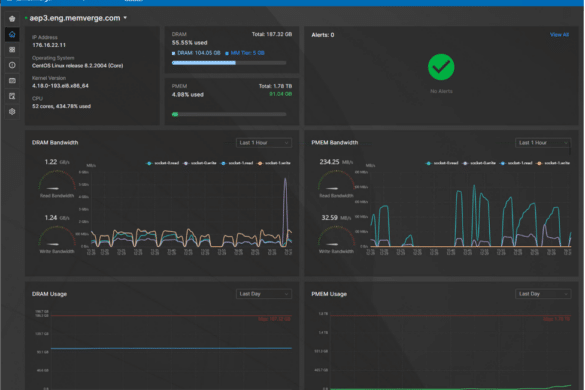Screen dimensions: 585x390
Task: Click the PMEM usage progress bar
Action: [x=229, y=114]
